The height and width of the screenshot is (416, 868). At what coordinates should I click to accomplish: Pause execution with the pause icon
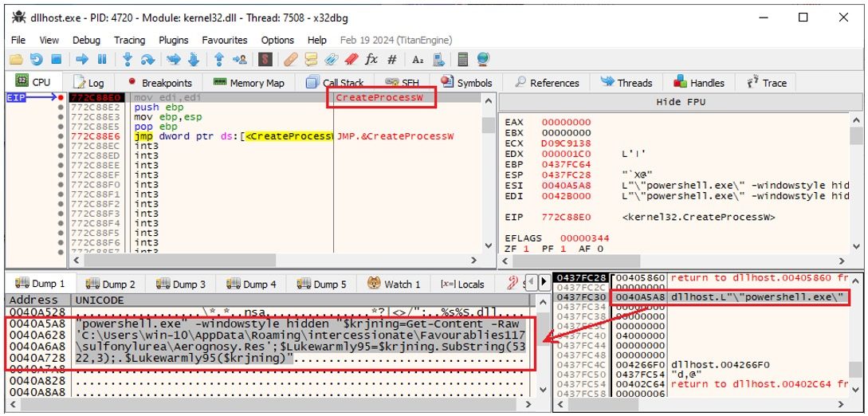pos(102,60)
